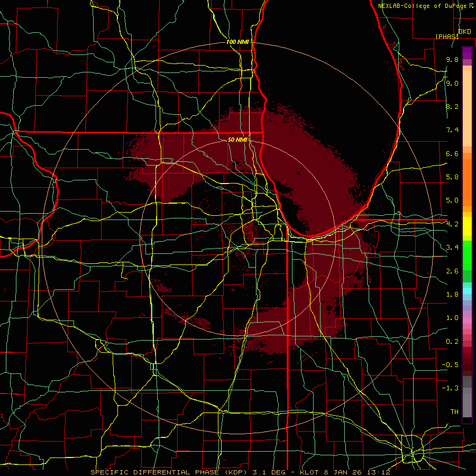Click the 6.6 scale value
Image resolution: width=476 pixels, height=476 pixels.
pos(452,154)
